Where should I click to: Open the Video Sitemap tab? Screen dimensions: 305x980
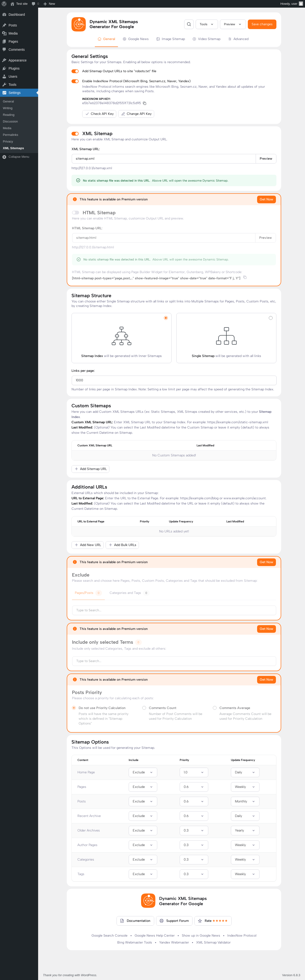tap(206, 39)
